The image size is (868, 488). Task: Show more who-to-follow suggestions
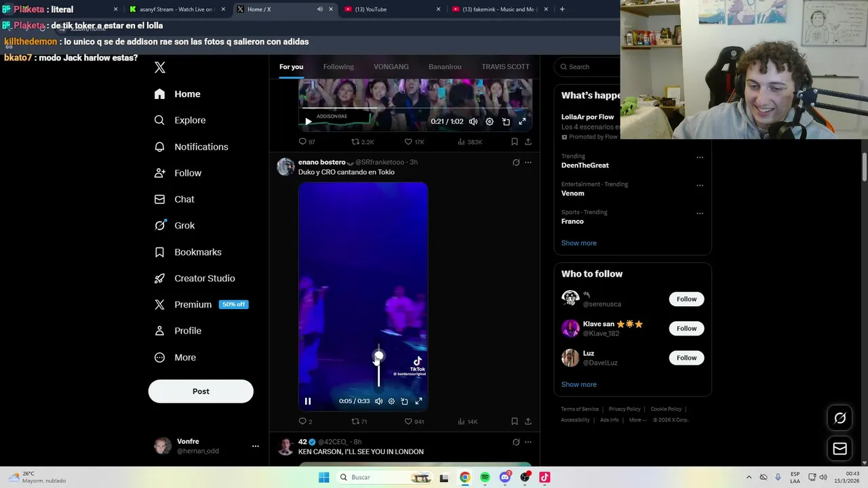[x=578, y=384]
